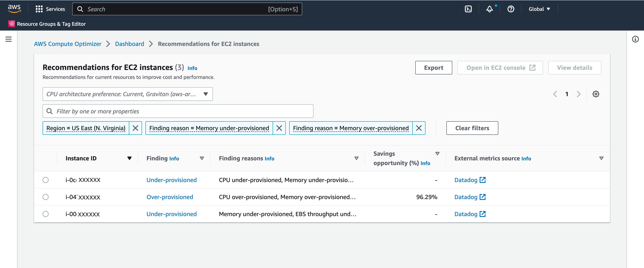This screenshot has height=268, width=644.
Task: Select the Over-provisioned instance row
Action: [46, 197]
